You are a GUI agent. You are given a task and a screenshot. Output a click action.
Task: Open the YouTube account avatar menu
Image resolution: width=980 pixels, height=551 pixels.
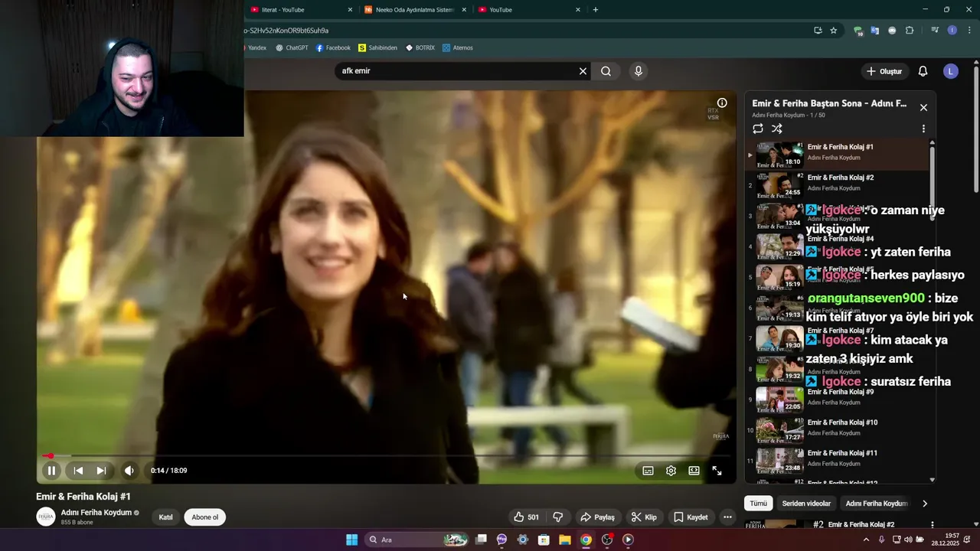click(x=951, y=71)
